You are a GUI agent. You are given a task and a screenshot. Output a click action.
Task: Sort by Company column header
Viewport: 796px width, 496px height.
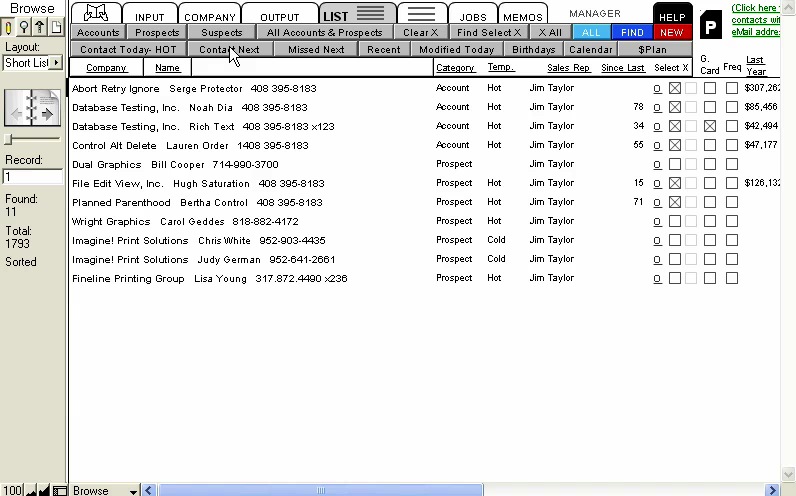tap(106, 68)
